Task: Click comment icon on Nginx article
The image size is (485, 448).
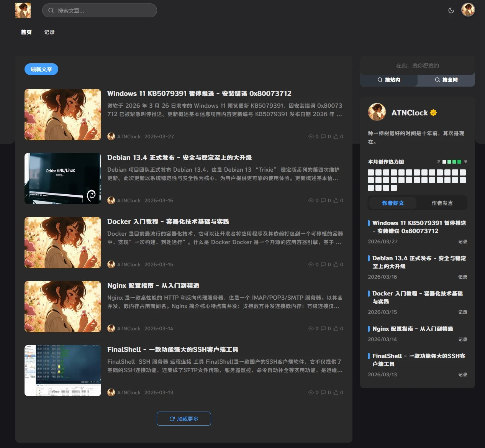Action: (x=323, y=328)
